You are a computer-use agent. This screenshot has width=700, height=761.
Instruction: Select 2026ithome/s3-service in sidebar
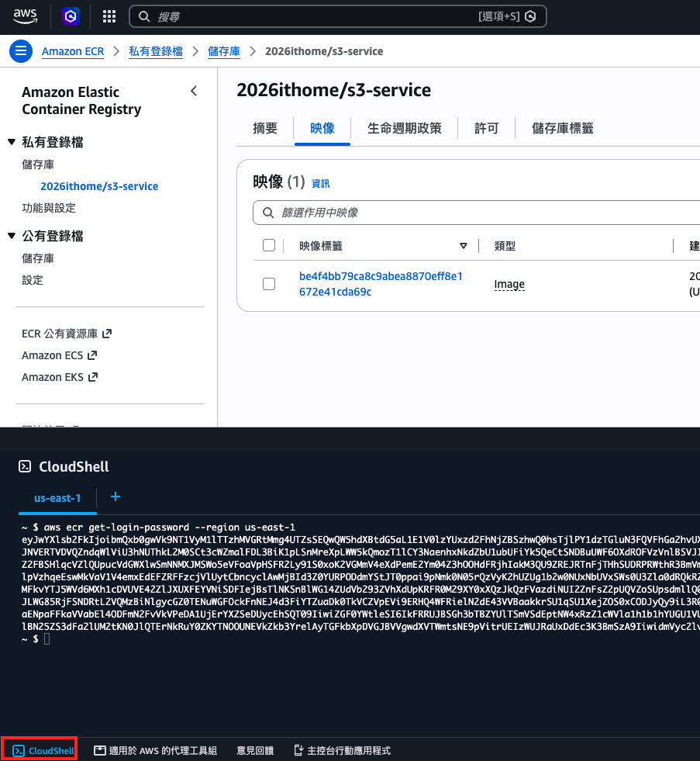pyautogui.click(x=99, y=186)
